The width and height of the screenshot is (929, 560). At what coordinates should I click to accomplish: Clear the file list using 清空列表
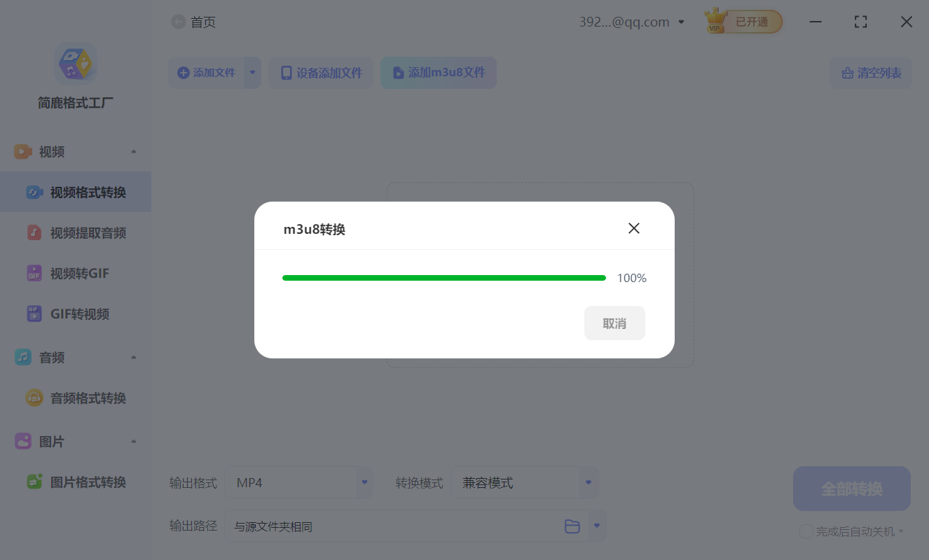870,73
